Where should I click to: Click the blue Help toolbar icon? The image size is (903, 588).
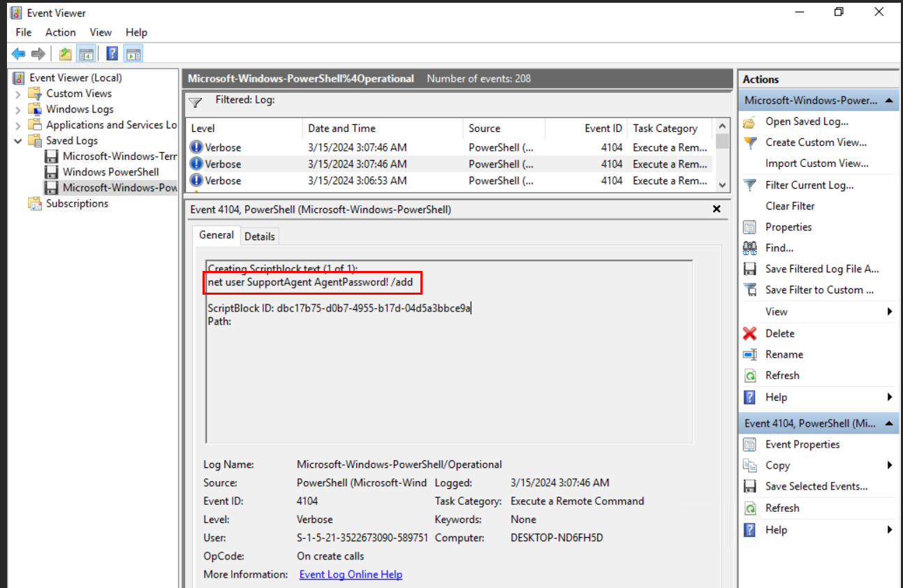coord(112,54)
